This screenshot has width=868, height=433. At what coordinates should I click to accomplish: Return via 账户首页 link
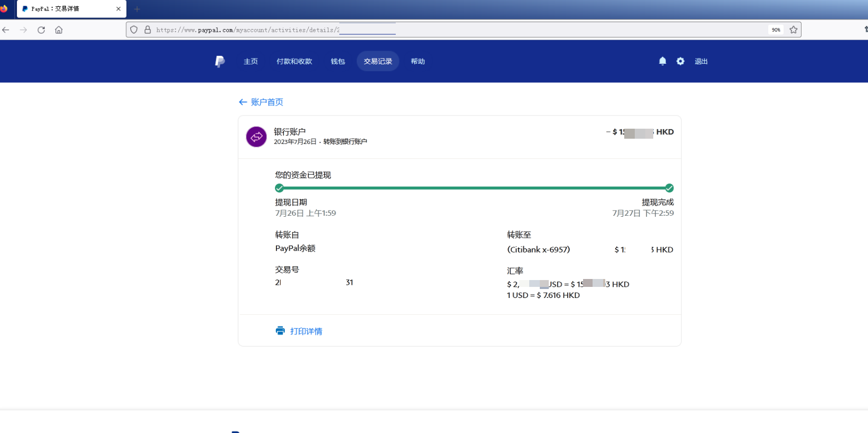pyautogui.click(x=267, y=102)
